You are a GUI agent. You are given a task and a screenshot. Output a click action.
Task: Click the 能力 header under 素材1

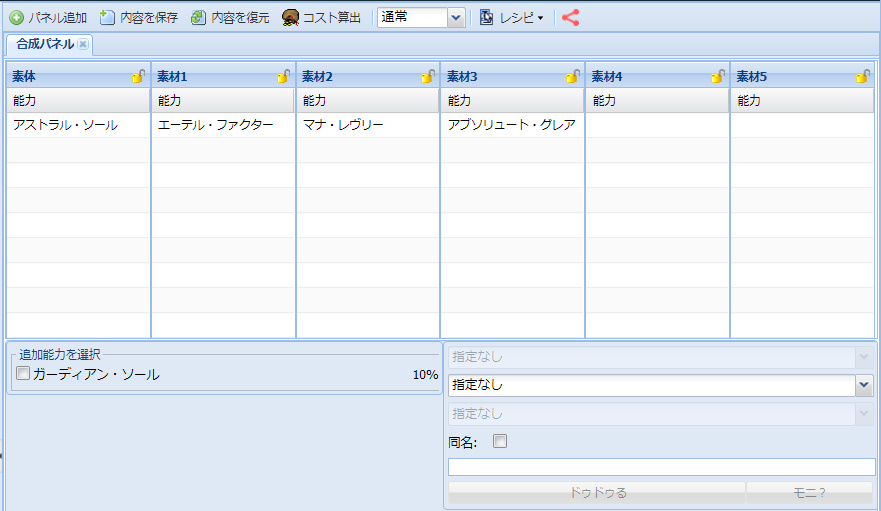[x=223, y=101]
